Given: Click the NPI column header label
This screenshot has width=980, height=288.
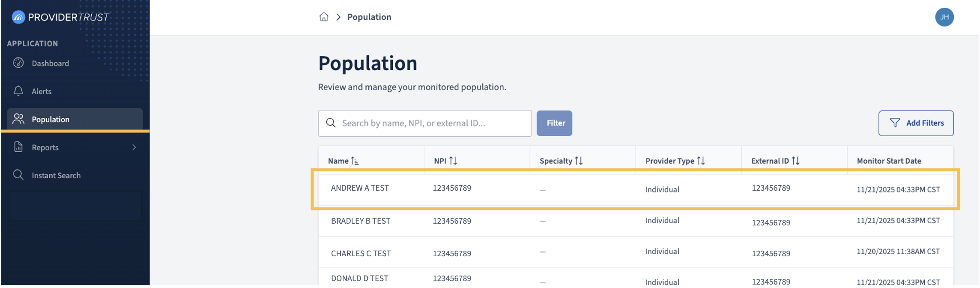Looking at the screenshot, I should (x=440, y=161).
